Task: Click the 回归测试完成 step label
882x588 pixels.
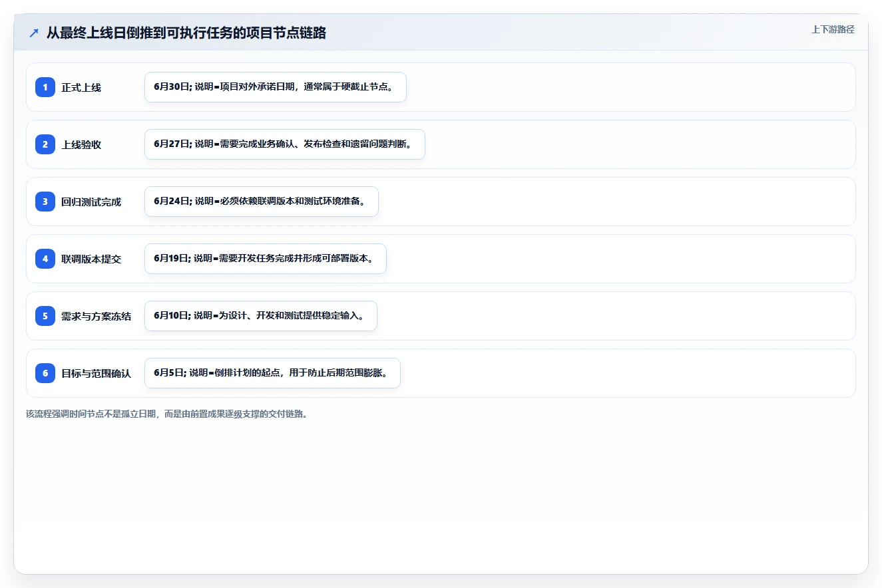Action: click(x=91, y=202)
